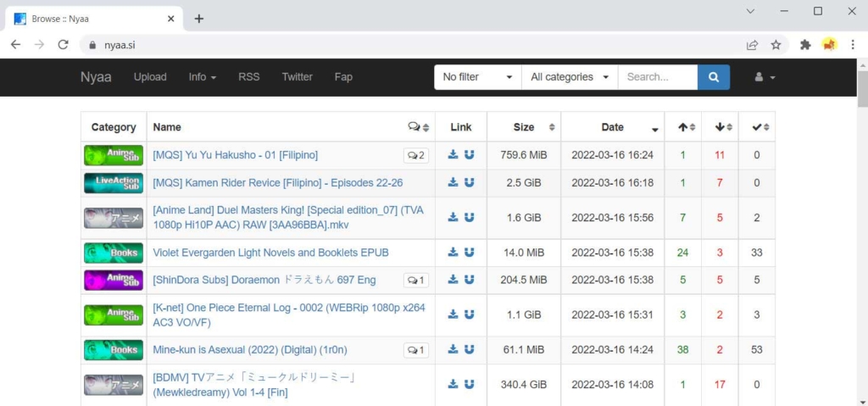Download torrent for Duel Masters King RAW
The image size is (868, 406).
pos(453,217)
